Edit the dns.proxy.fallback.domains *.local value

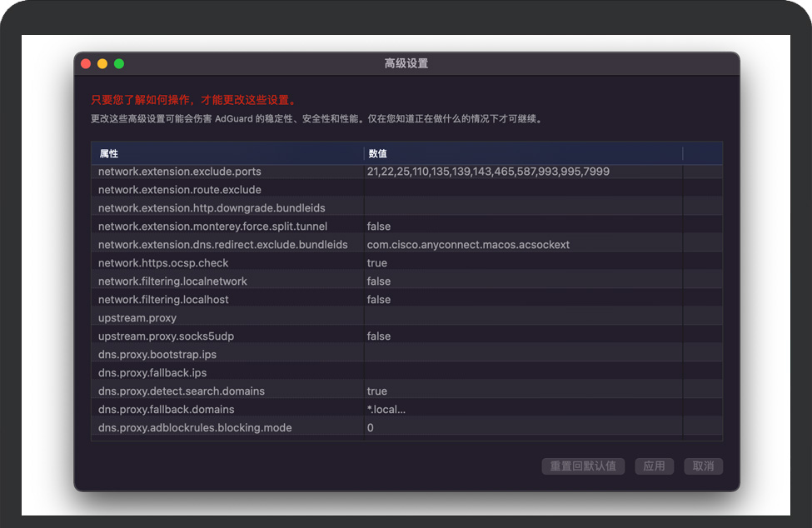386,410
